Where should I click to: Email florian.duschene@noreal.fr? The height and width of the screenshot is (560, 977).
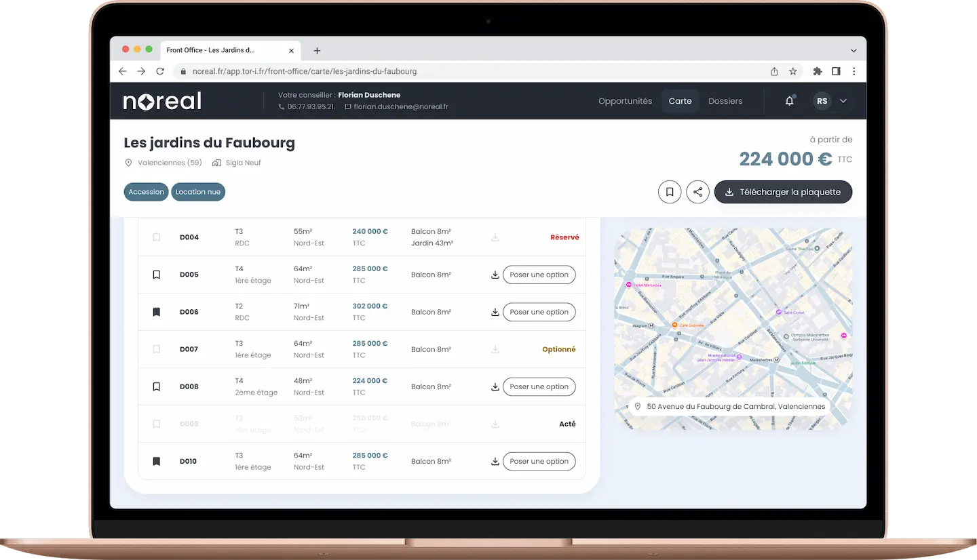tap(396, 106)
